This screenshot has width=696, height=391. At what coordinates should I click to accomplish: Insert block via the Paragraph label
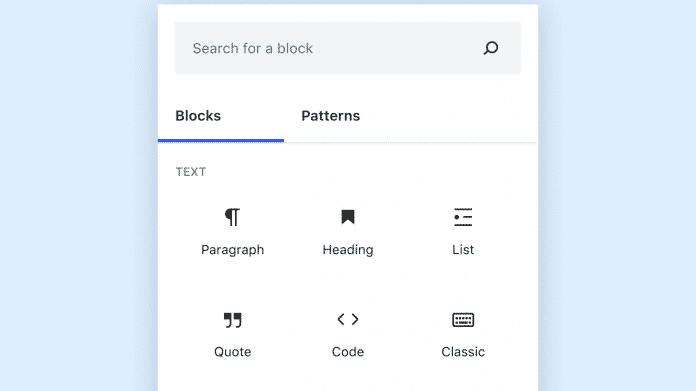pyautogui.click(x=233, y=250)
